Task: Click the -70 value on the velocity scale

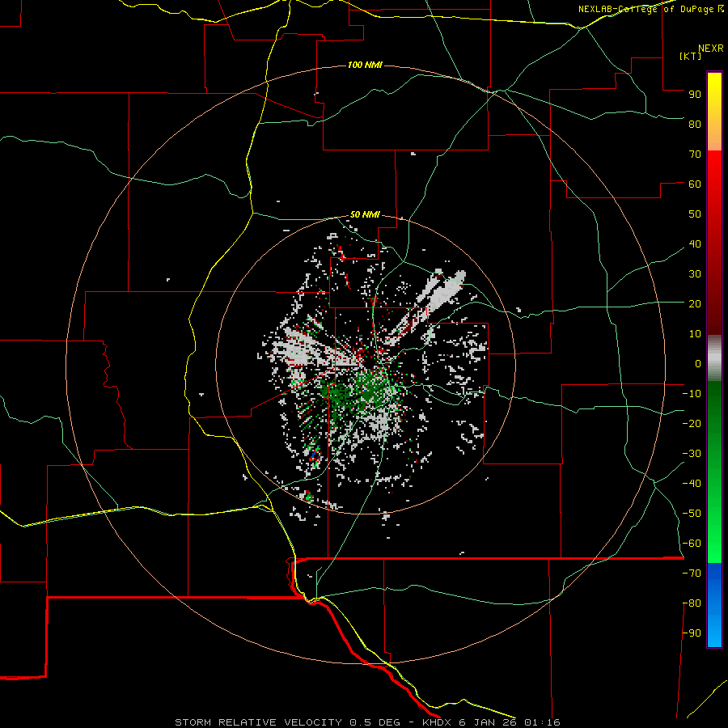Action: (x=692, y=574)
